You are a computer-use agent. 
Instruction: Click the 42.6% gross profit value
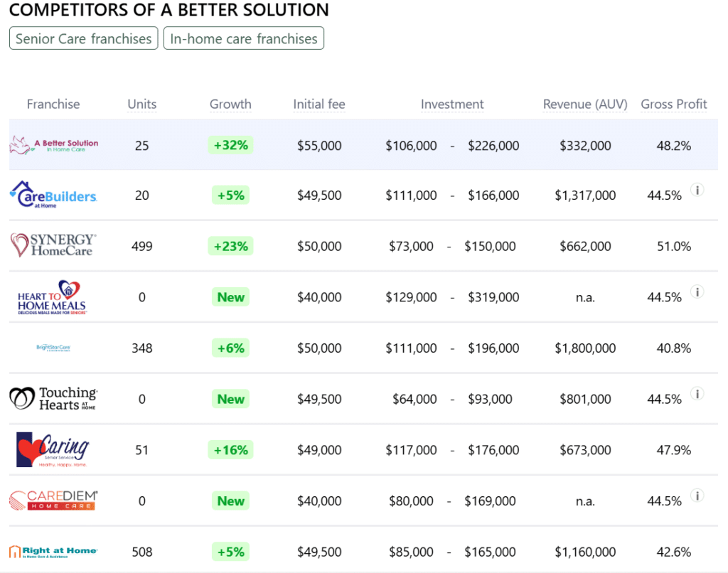(674, 552)
